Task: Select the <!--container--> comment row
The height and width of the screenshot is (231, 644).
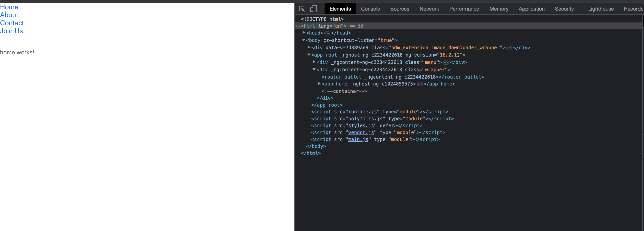Action: (x=344, y=91)
